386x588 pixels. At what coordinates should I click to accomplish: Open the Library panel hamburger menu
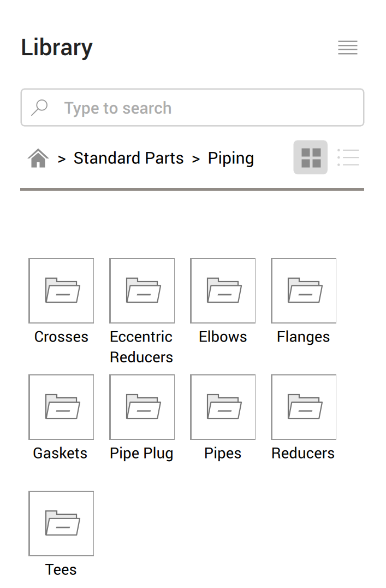(x=348, y=48)
